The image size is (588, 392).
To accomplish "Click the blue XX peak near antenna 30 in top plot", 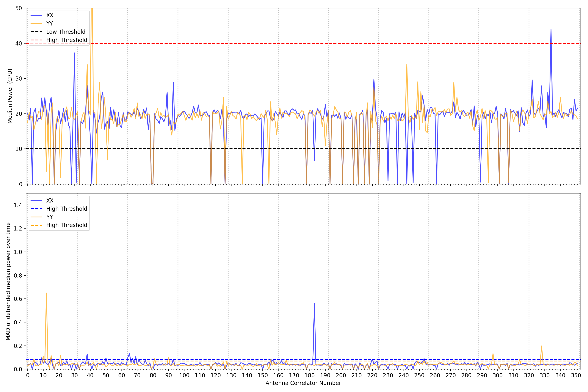I will coord(74,53).
